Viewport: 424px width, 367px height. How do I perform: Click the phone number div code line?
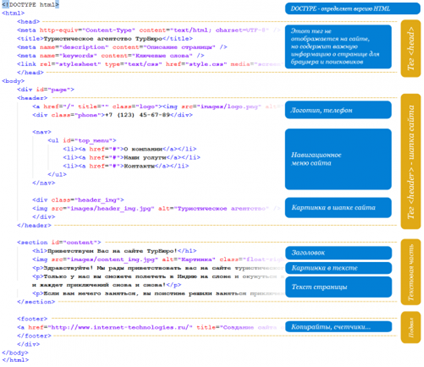tap(113, 115)
